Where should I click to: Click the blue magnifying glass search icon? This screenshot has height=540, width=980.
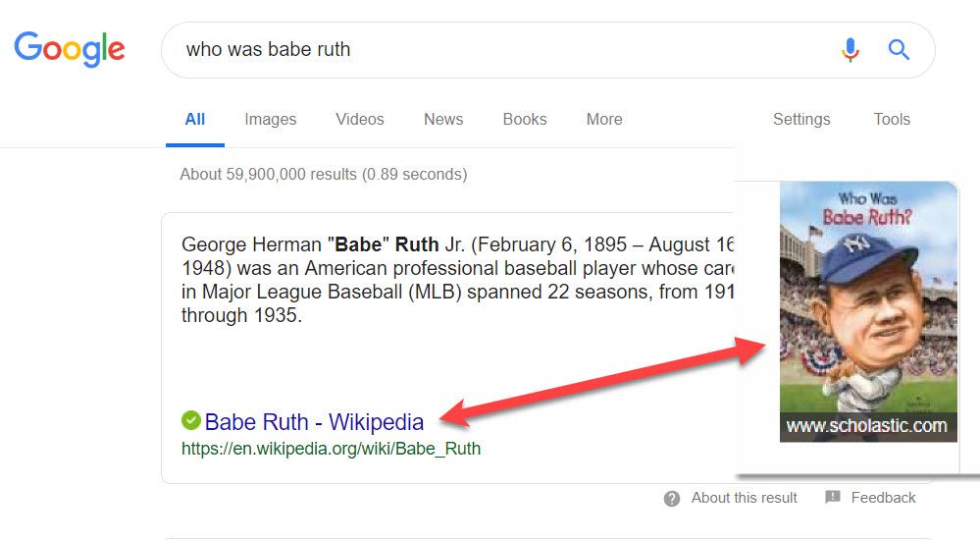pyautogui.click(x=899, y=49)
